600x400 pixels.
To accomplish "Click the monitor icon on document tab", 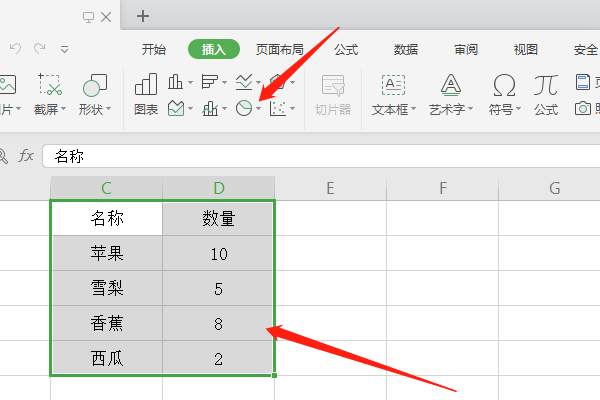I will click(88, 17).
